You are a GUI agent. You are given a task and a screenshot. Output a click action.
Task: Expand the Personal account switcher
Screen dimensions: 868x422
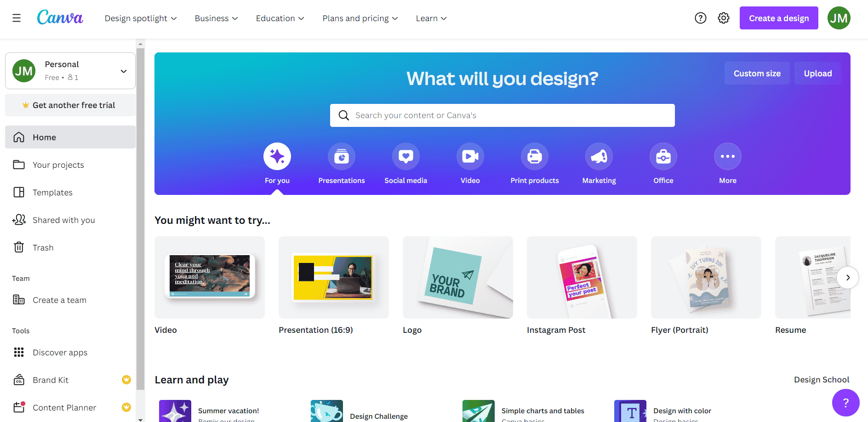70,71
